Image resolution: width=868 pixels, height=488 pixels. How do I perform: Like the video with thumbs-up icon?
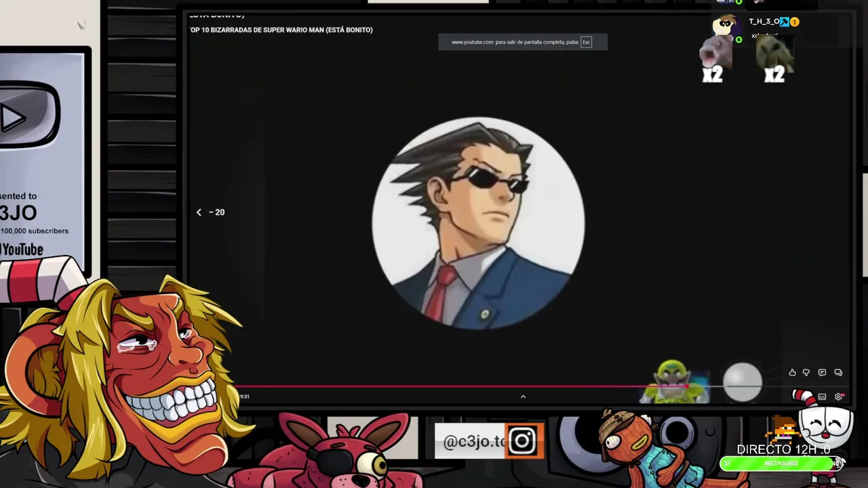pyautogui.click(x=792, y=372)
